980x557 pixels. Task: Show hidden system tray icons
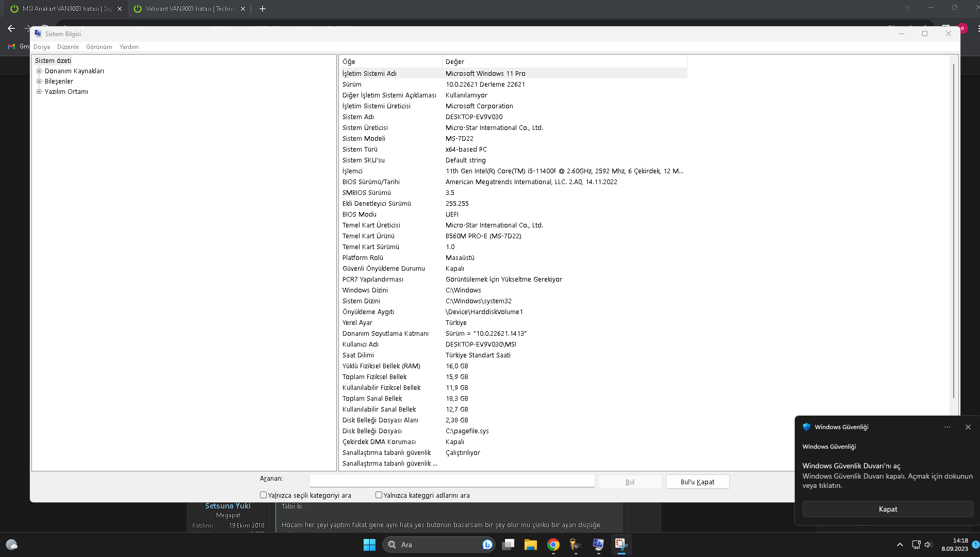[x=900, y=545]
